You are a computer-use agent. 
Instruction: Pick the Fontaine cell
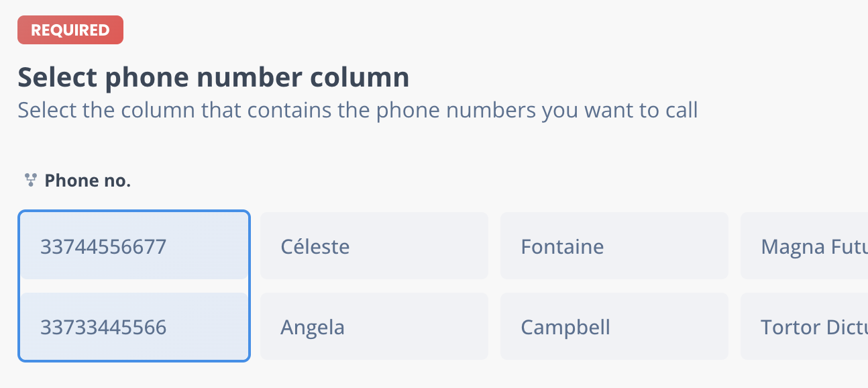614,246
